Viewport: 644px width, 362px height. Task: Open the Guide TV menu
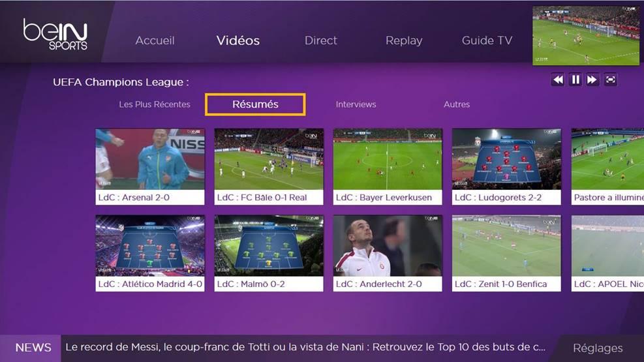[487, 40]
